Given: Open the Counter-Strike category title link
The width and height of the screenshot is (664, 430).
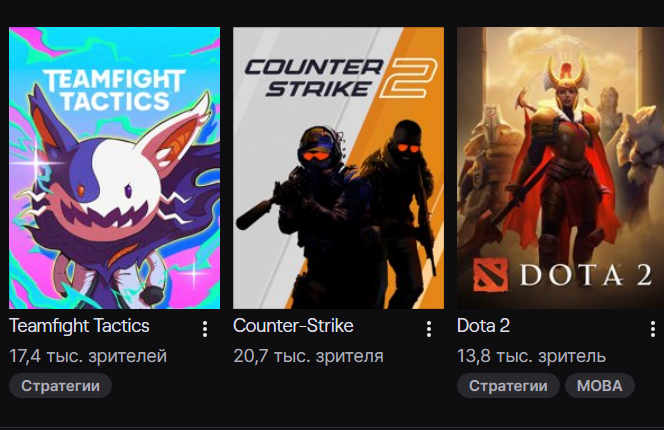Looking at the screenshot, I should [293, 326].
